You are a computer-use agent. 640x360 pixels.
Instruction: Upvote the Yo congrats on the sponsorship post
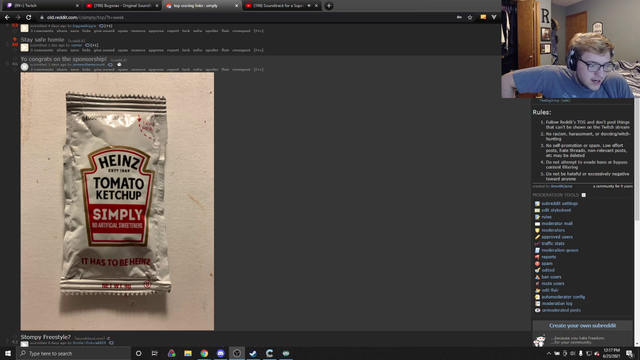point(15,59)
